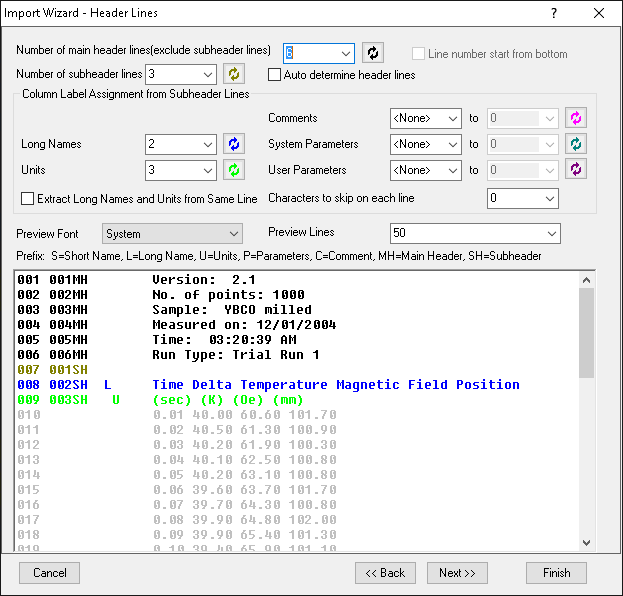Click preview line 'Version: 2.1'
The image size is (623, 596).
(x=204, y=280)
